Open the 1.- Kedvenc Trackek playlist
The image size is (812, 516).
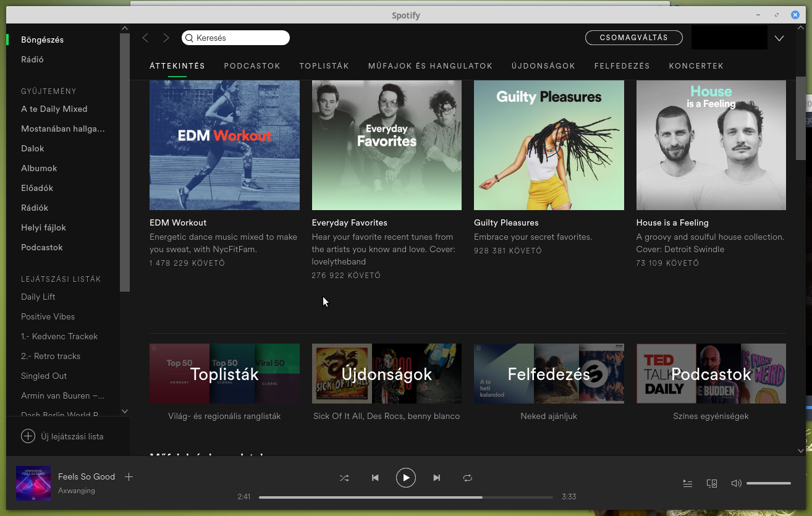[59, 336]
